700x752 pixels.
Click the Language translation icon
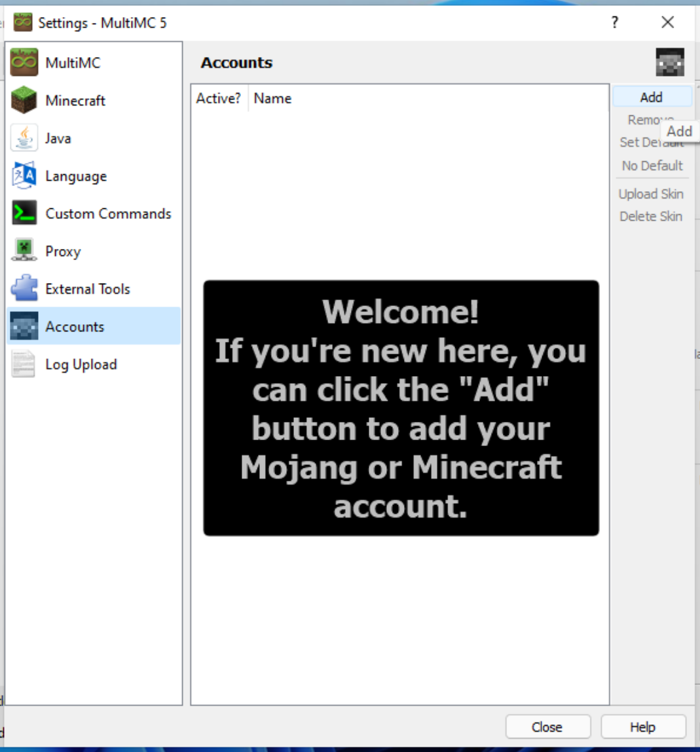pyautogui.click(x=24, y=176)
